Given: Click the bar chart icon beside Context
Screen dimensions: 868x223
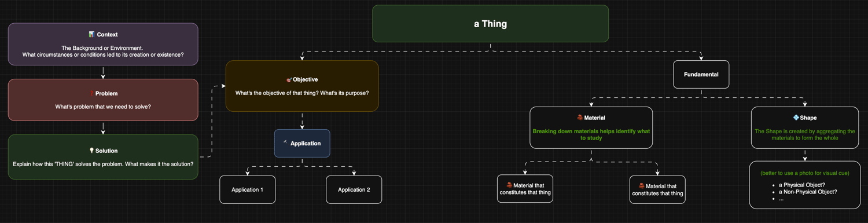Looking at the screenshot, I should pyautogui.click(x=91, y=35).
